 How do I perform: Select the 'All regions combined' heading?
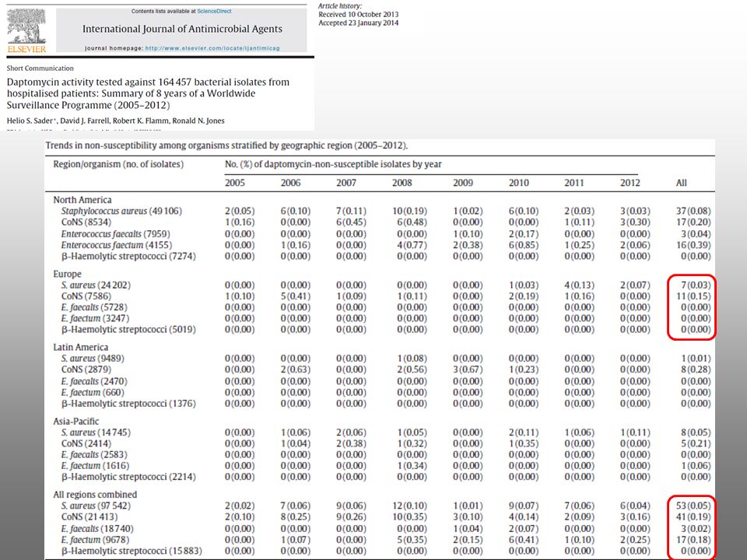click(x=95, y=495)
